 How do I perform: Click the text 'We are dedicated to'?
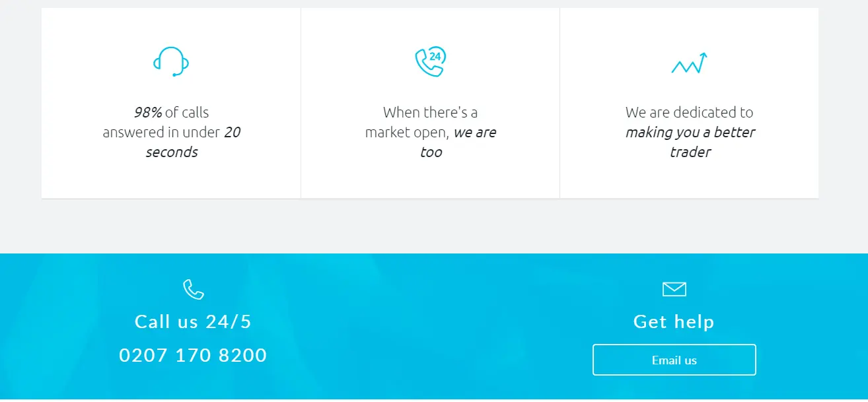pos(689,112)
